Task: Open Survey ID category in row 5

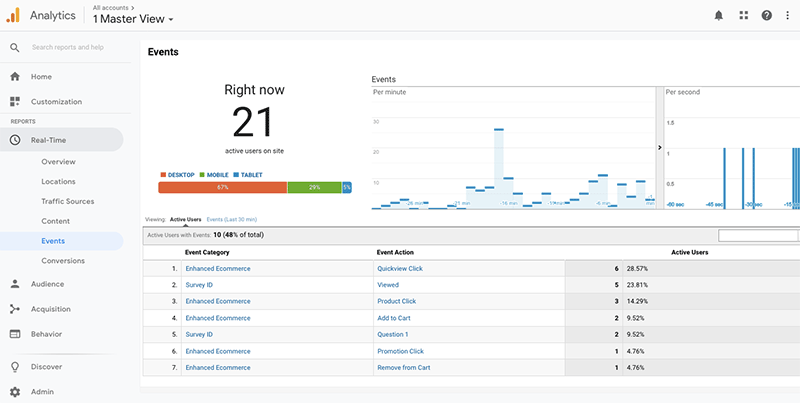Action: click(x=199, y=335)
